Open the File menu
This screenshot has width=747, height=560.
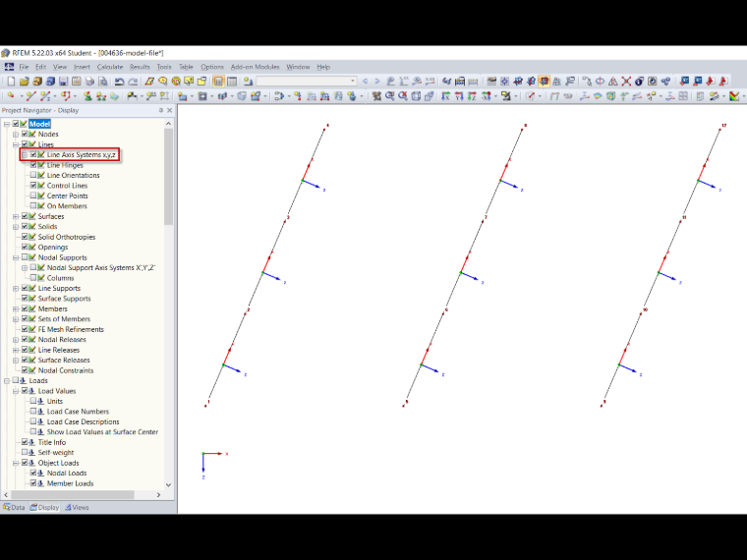click(24, 67)
